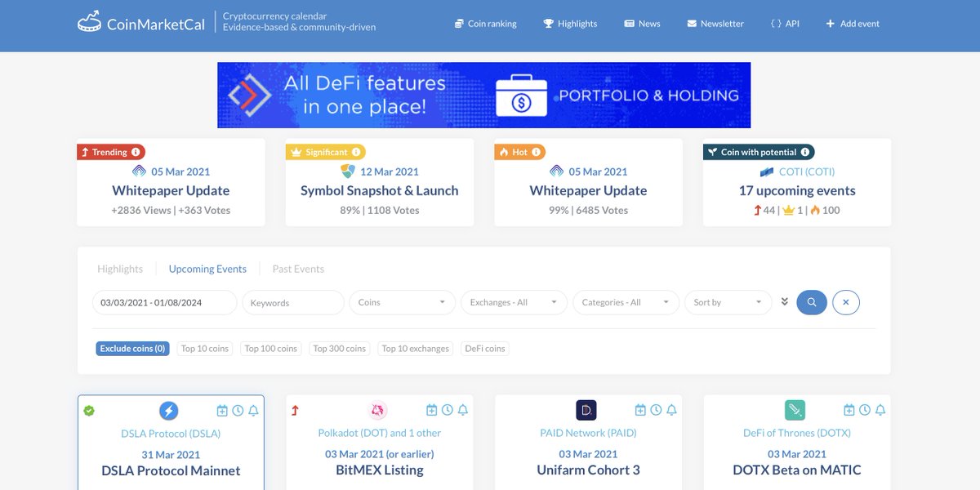Click clock icon on PAID Network card
The image size is (980, 490).
(x=656, y=410)
